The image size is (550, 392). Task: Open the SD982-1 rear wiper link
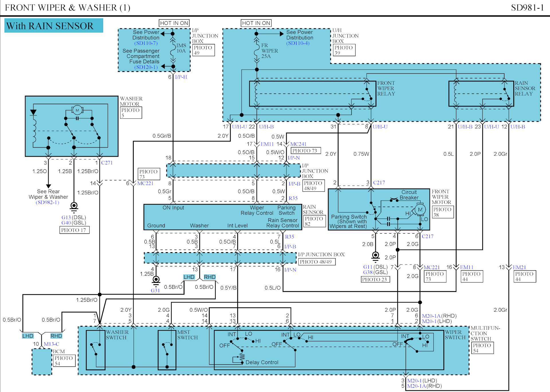click(48, 202)
